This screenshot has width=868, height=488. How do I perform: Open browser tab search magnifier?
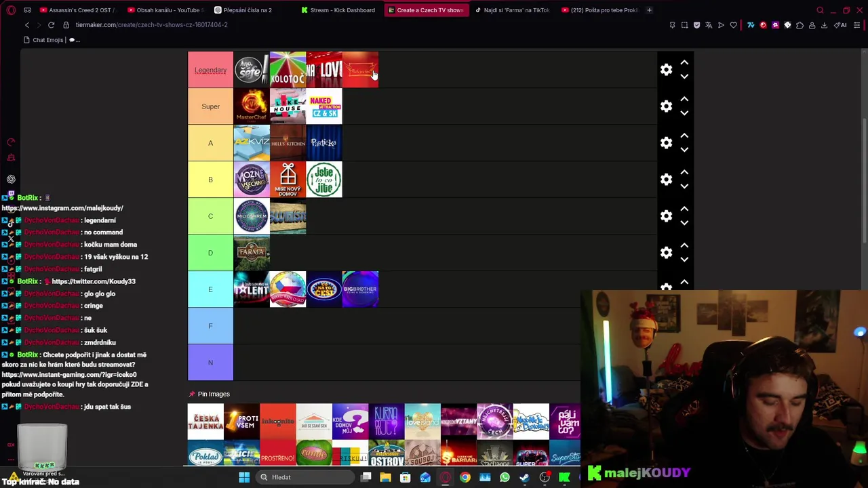pyautogui.click(x=820, y=10)
